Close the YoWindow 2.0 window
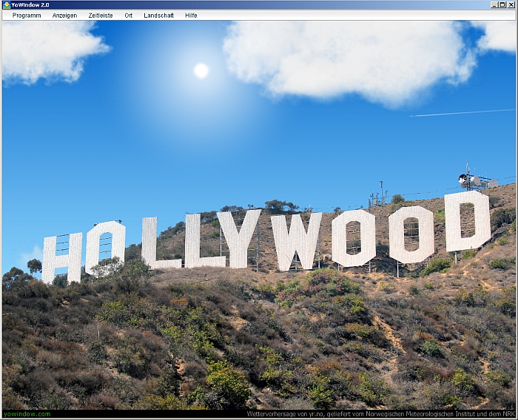This screenshot has height=420, width=518. pyautogui.click(x=511, y=5)
